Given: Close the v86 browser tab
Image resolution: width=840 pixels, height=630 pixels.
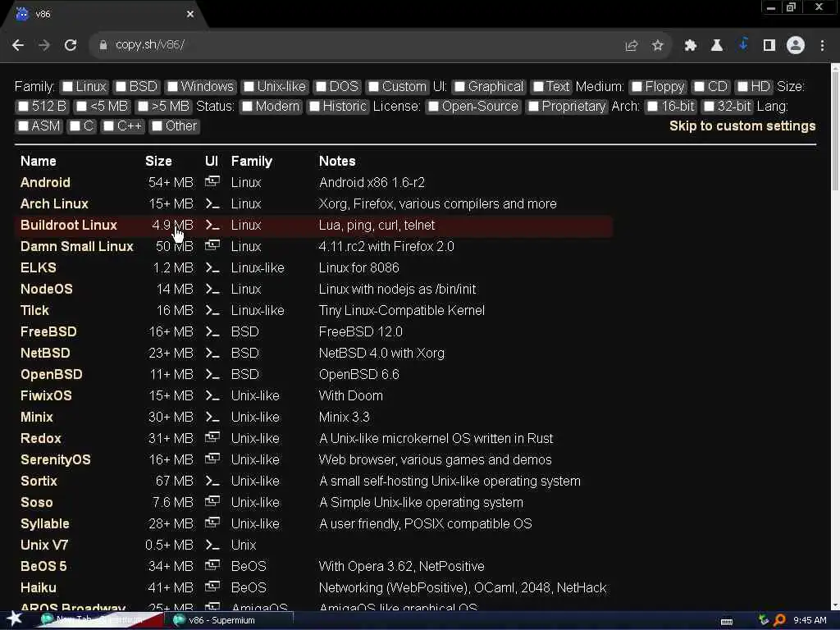Looking at the screenshot, I should (190, 14).
